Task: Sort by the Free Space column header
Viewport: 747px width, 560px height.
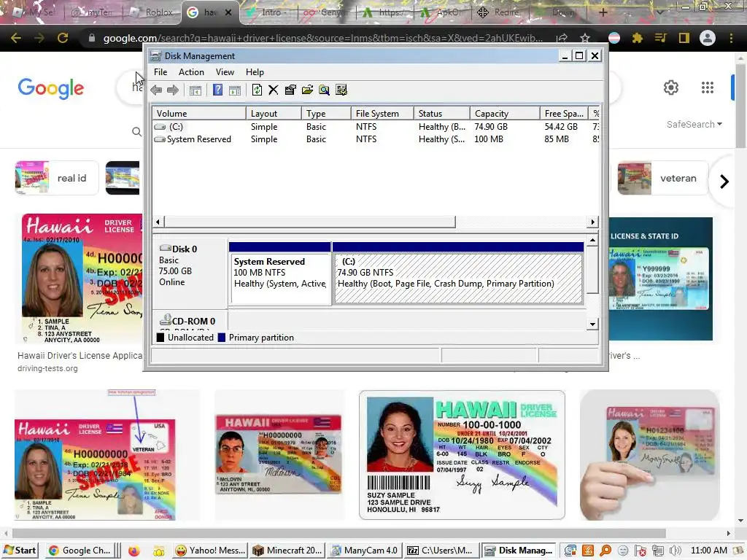Action: 564,113
